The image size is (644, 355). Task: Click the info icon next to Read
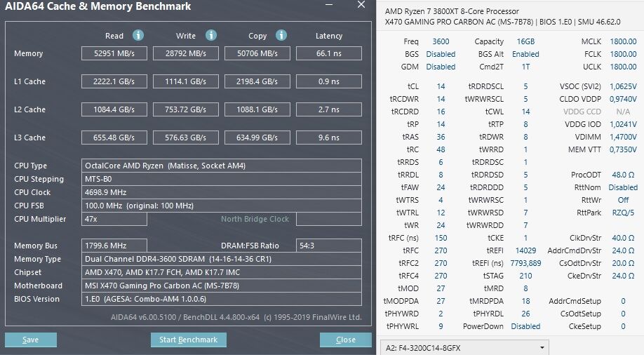138,36
